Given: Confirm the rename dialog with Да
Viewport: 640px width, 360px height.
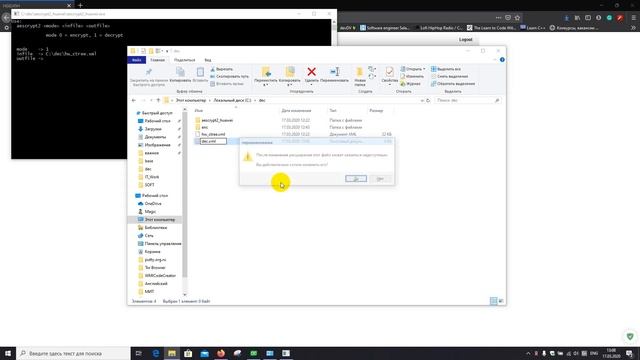Looking at the screenshot, I should [x=356, y=179].
